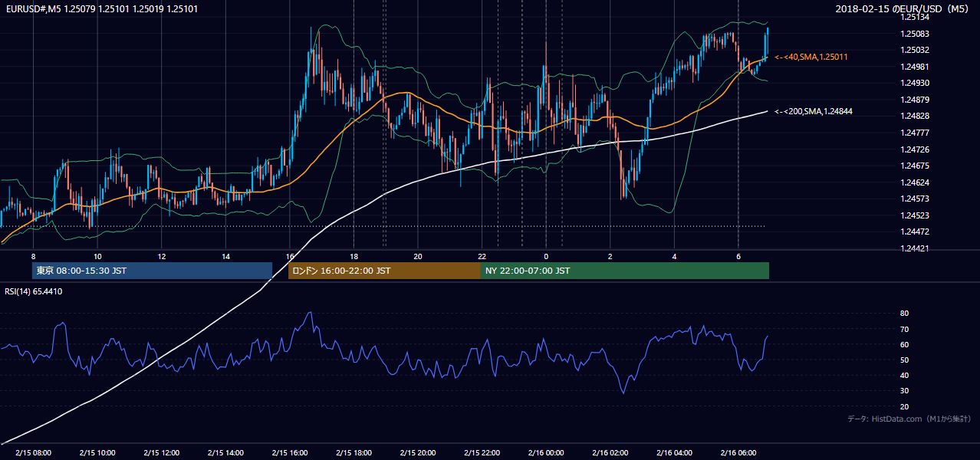The image size is (980, 460).
Task: Click the 2/16 04:00 date label
Action: pyautogui.click(x=674, y=453)
